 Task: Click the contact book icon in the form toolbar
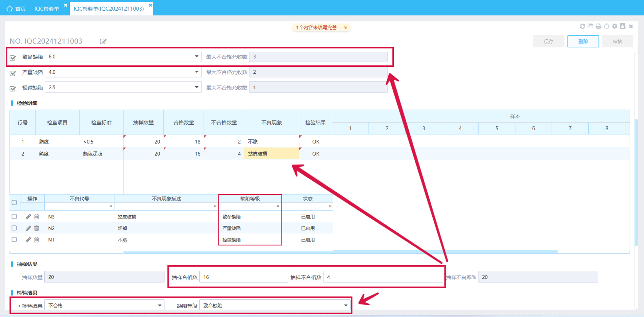click(623, 26)
